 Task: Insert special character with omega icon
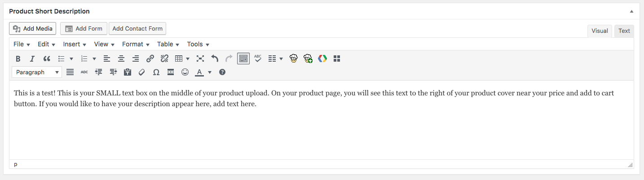(x=156, y=72)
